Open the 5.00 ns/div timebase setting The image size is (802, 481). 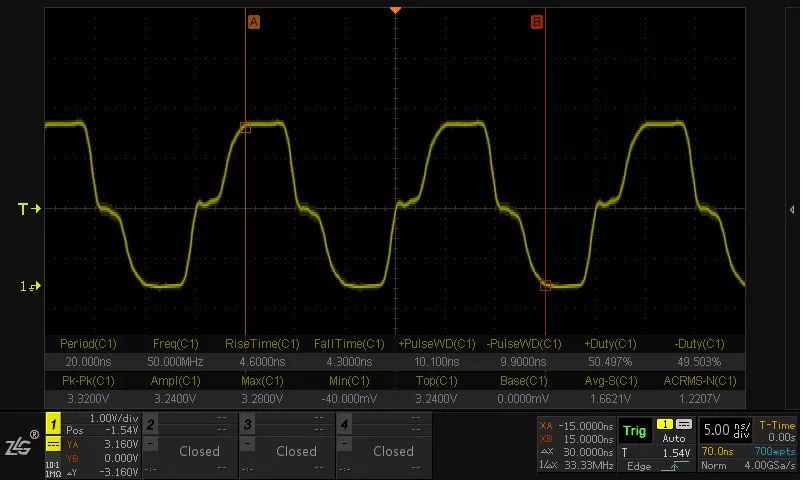click(727, 430)
